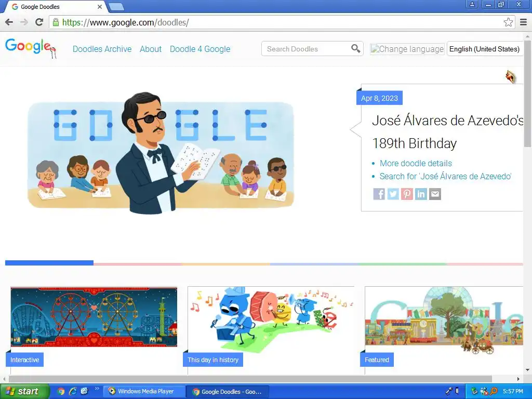Select the green carousel progress segment
The width and height of the screenshot is (532, 399).
[402, 263]
